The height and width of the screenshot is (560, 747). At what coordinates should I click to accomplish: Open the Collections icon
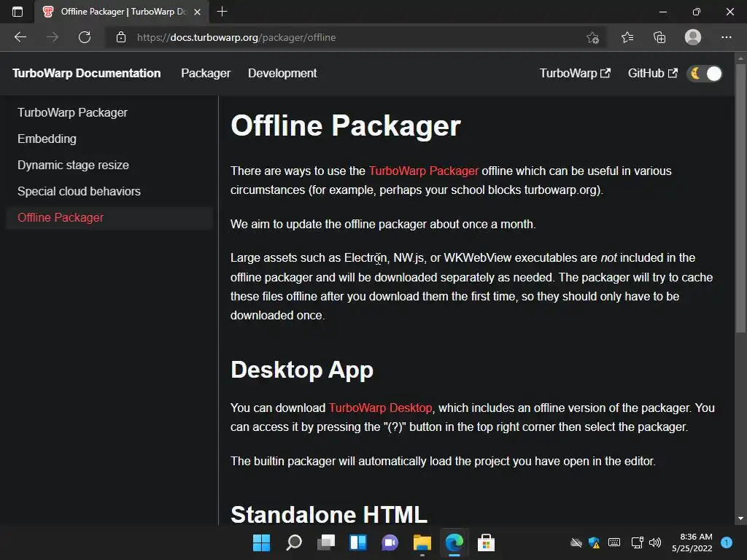point(659,37)
